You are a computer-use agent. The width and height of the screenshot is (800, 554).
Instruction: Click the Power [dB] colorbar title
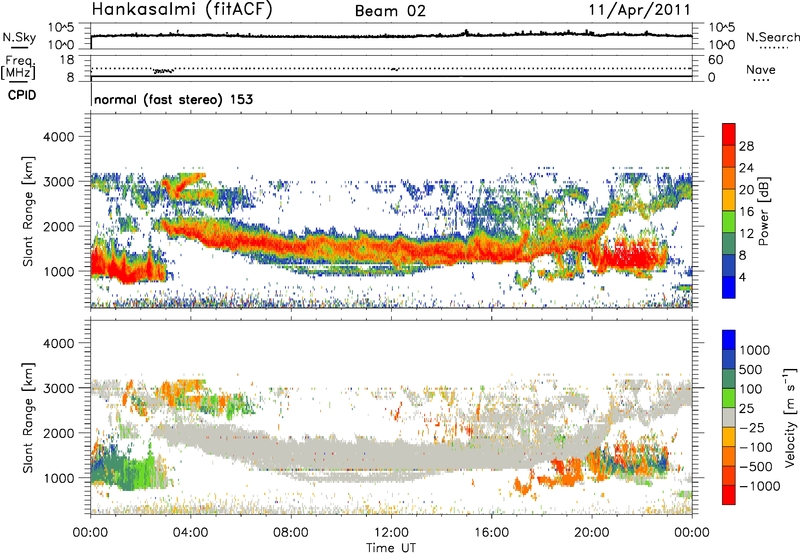coord(763,211)
